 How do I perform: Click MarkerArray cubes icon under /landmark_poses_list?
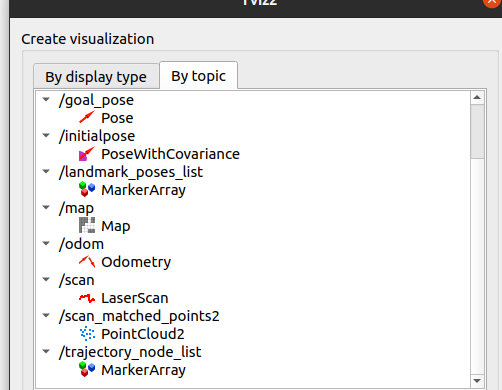[87, 189]
